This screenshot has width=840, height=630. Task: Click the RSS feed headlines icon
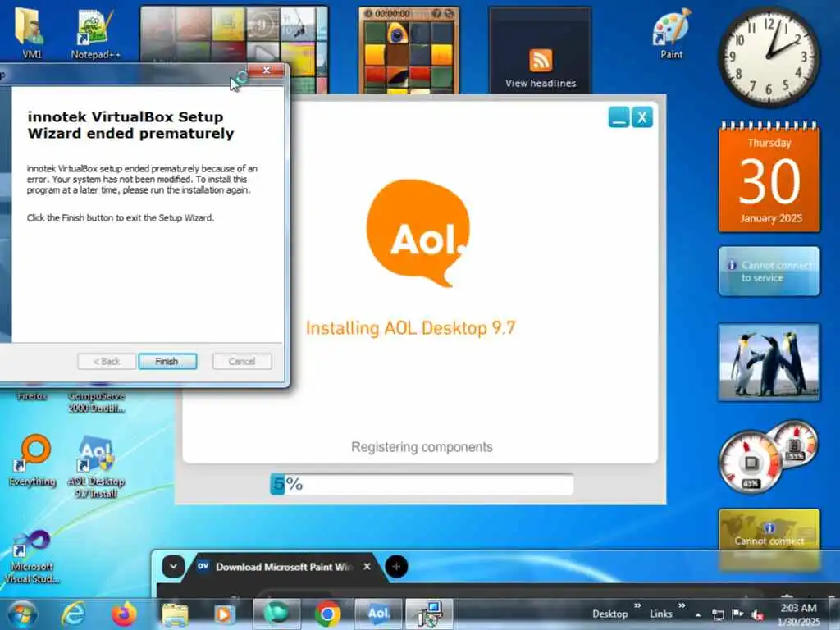[x=541, y=60]
